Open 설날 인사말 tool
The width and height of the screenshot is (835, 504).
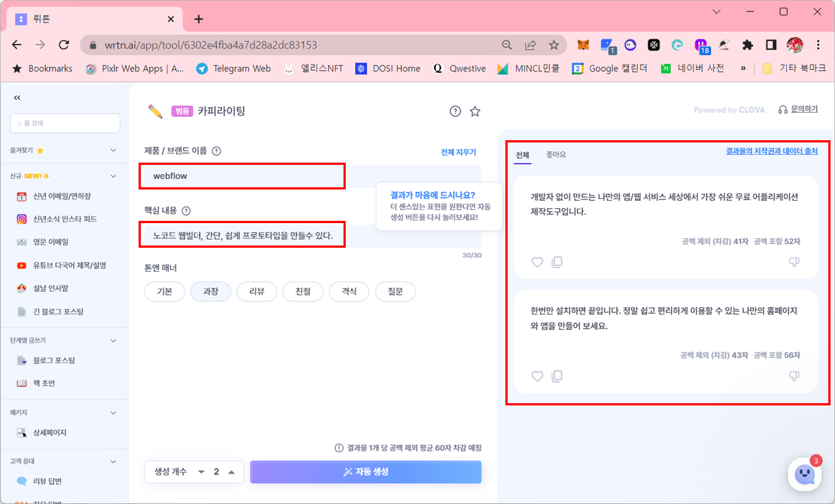tap(51, 288)
